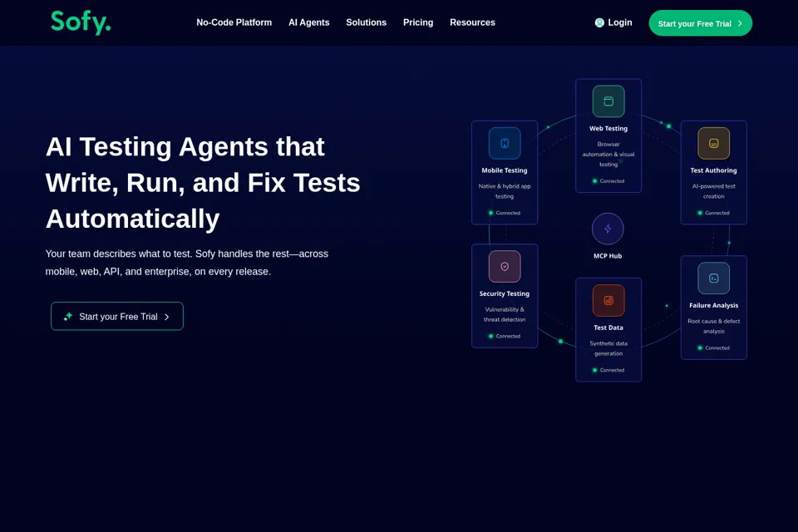Click the header Start your Free Trial button
Image resolution: width=798 pixels, height=532 pixels.
(700, 23)
